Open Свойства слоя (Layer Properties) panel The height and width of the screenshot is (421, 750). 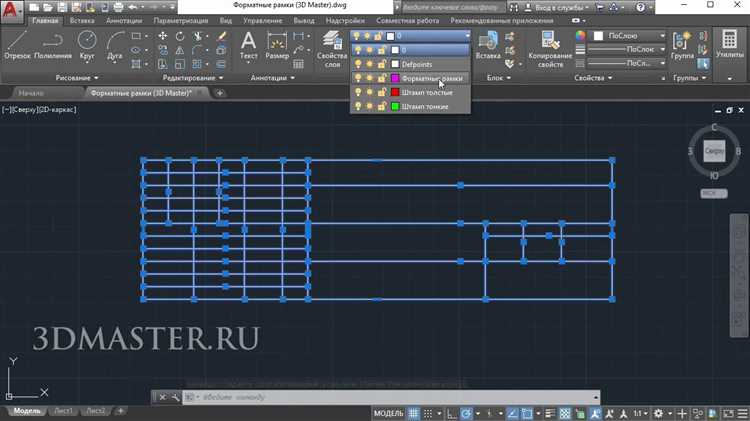(x=331, y=46)
